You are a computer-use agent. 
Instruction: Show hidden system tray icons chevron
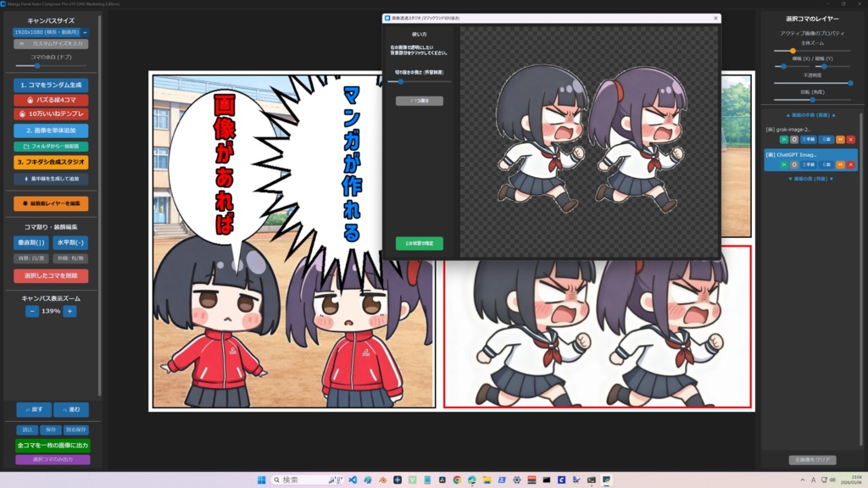pos(802,480)
